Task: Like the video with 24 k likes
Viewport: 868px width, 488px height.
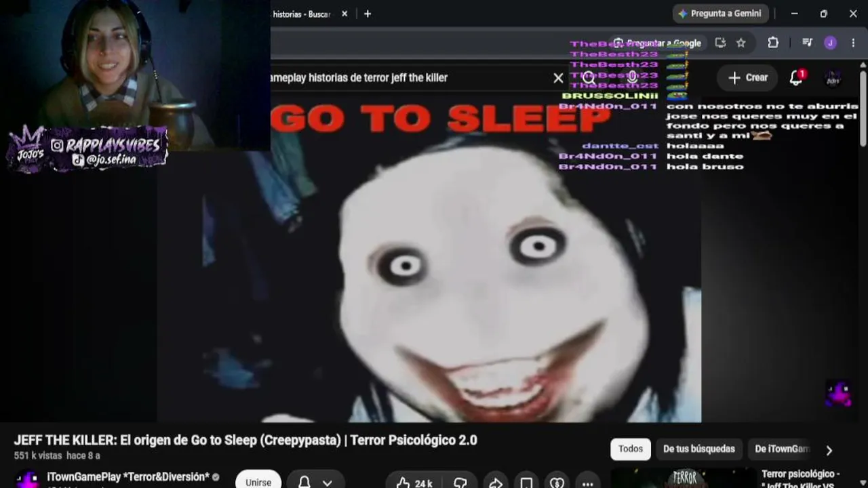Action: (x=414, y=483)
